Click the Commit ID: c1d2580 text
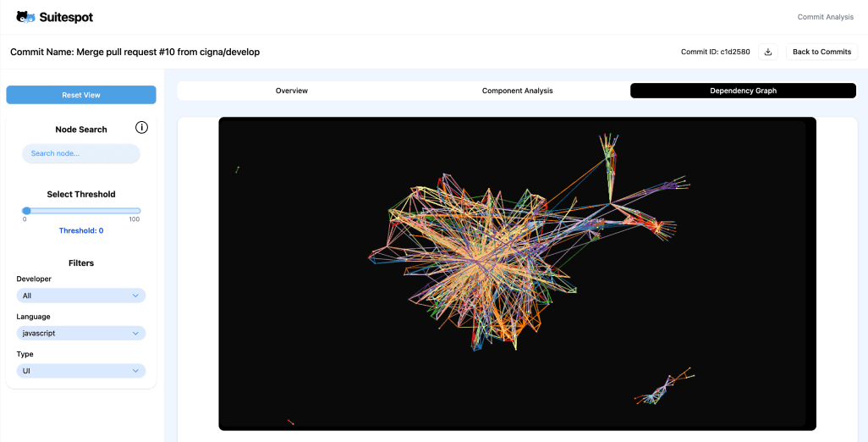Image resolution: width=868 pixels, height=442 pixels. click(x=715, y=52)
